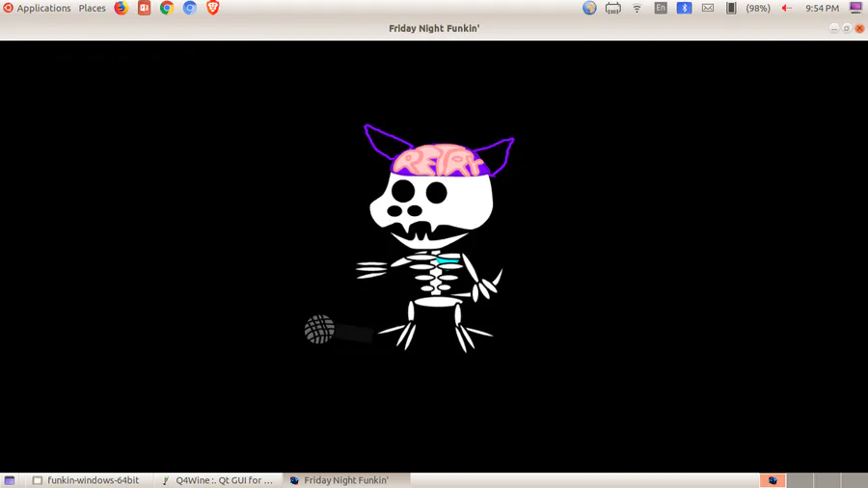The image size is (868, 488).
Task: Open the mail/messages indicator
Action: point(708,8)
